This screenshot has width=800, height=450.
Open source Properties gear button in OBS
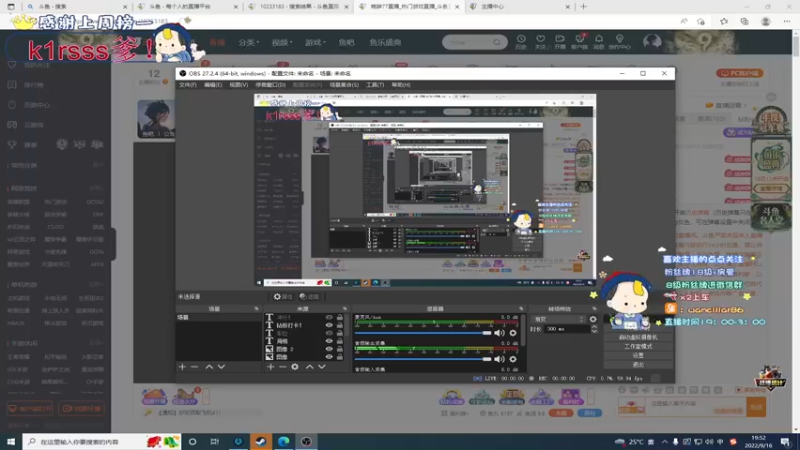coord(282,296)
